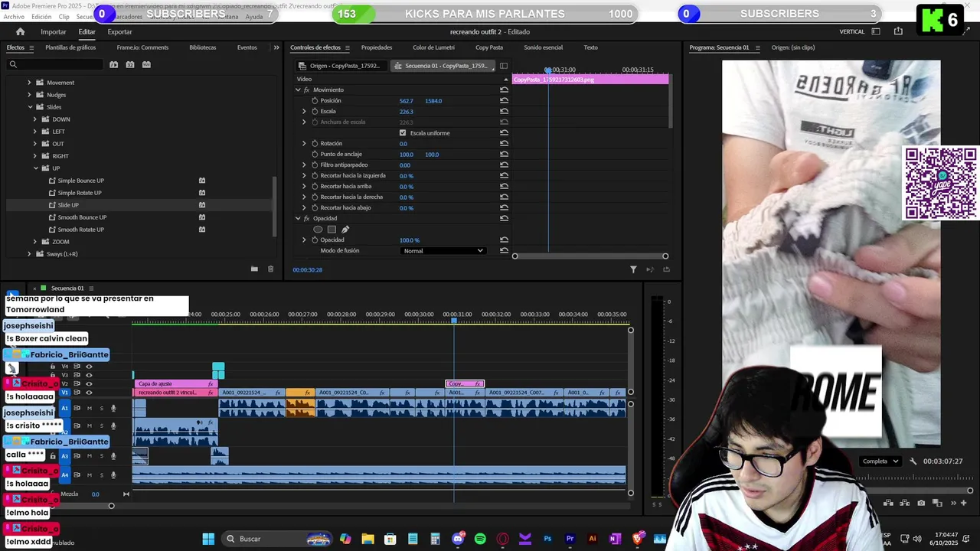Select the Capa de ajuste clip
The image size is (980, 551).
click(x=175, y=384)
